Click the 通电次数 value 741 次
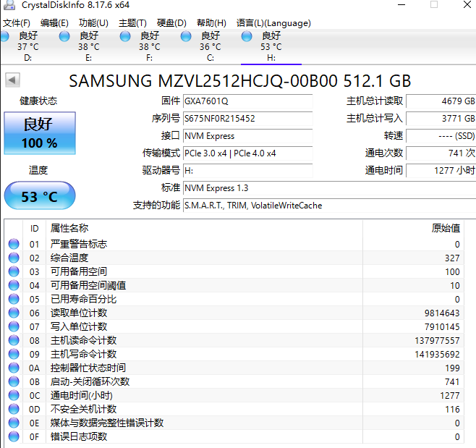The width and height of the screenshot is (476, 448). click(441, 153)
